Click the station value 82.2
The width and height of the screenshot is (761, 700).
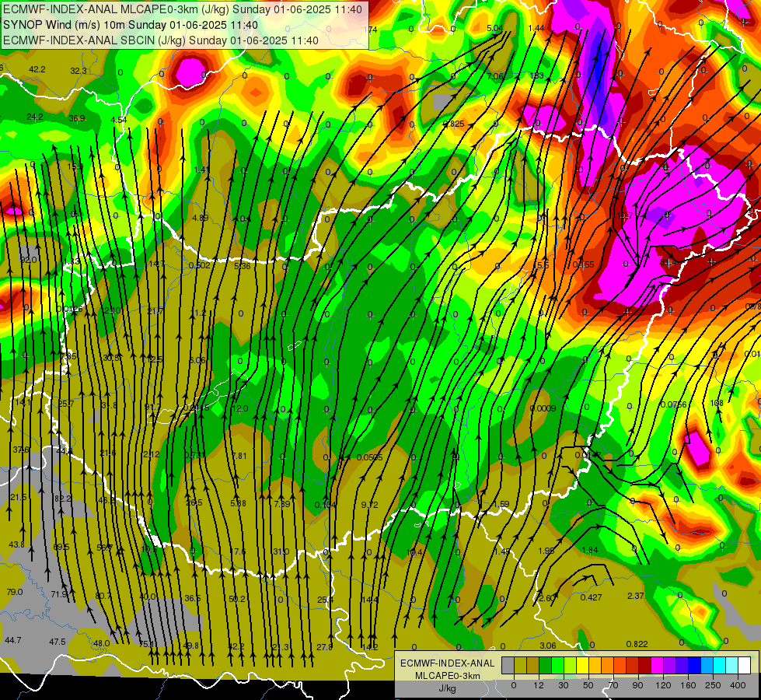click(63, 499)
